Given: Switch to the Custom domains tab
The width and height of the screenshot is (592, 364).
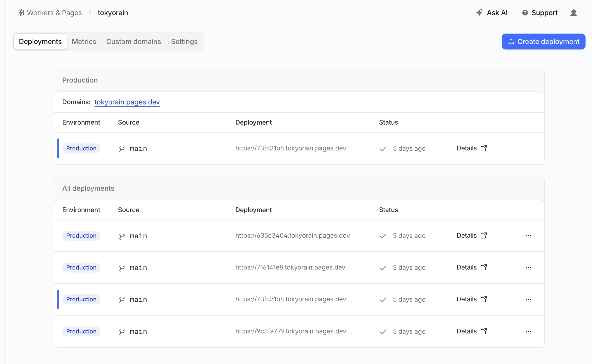Looking at the screenshot, I should (134, 42).
